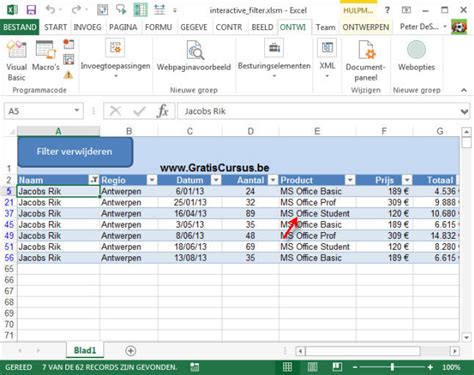474x375 pixels.
Task: Open the Visual Basic editor
Action: click(x=16, y=61)
